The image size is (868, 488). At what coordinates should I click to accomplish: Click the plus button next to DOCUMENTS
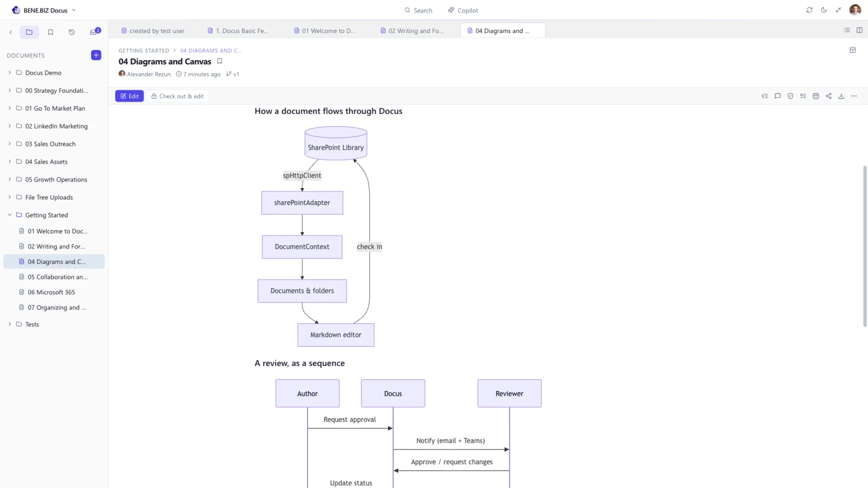click(x=96, y=55)
